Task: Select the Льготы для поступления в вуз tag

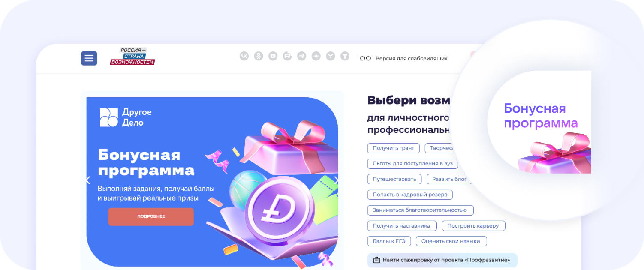Action: 413,164
